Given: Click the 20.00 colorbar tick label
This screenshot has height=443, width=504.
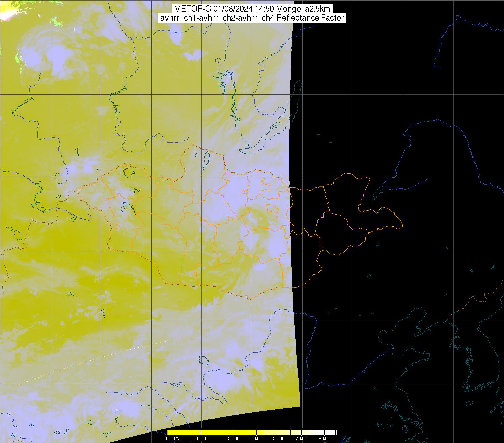Looking at the screenshot, I should [x=234, y=439].
